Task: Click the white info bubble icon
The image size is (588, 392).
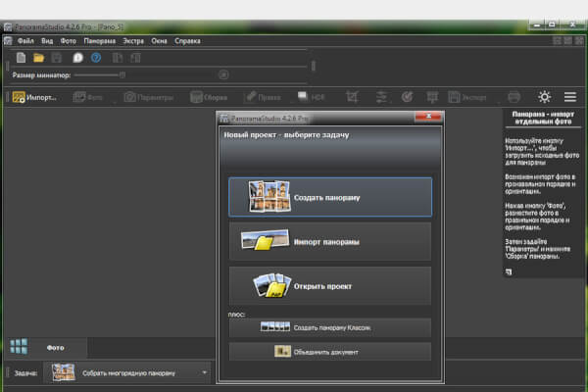Action: pos(77,58)
